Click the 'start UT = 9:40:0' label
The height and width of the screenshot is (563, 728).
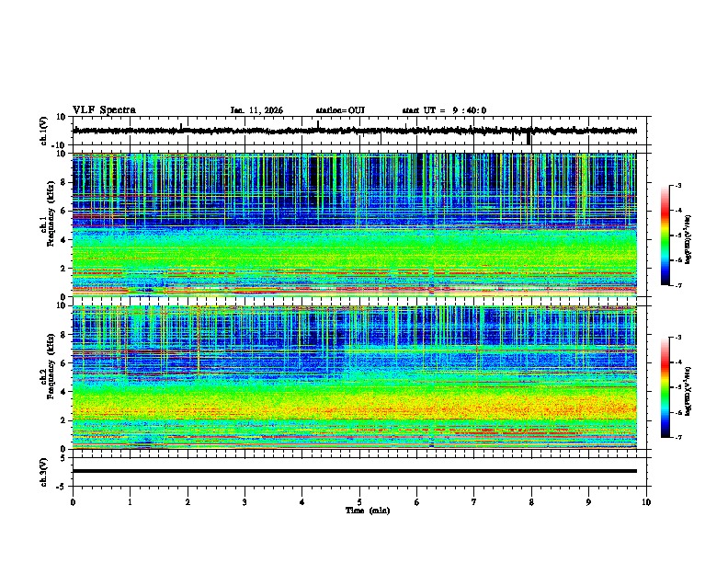pos(444,110)
